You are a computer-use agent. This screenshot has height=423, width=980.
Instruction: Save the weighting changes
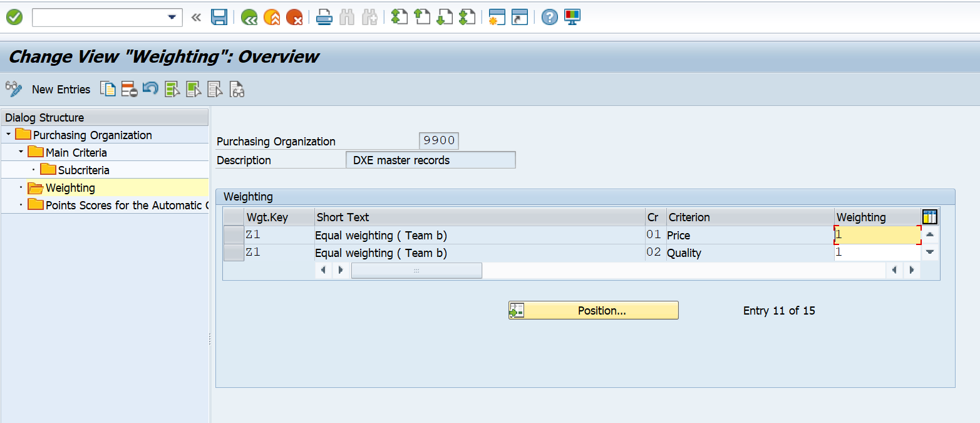[x=219, y=17]
